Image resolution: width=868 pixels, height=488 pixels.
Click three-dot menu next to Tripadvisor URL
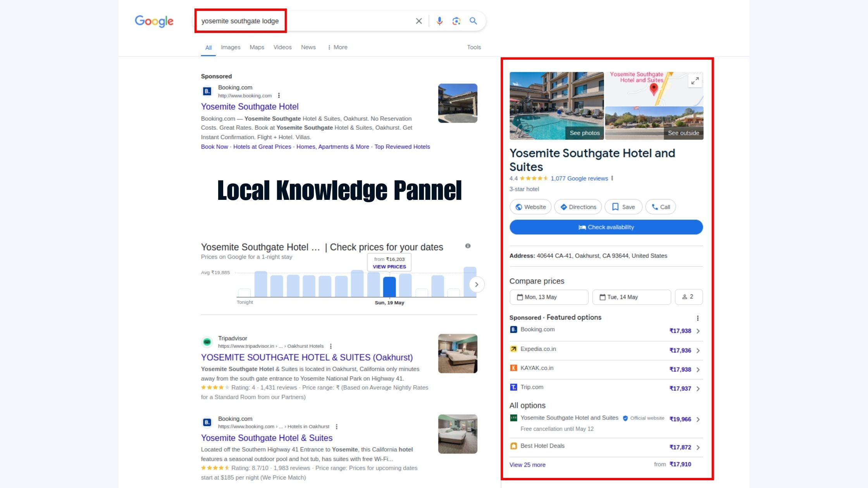click(331, 346)
